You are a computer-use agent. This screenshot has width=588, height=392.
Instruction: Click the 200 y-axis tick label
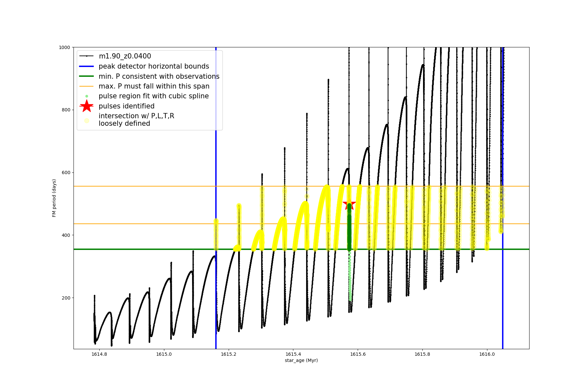[66, 298]
